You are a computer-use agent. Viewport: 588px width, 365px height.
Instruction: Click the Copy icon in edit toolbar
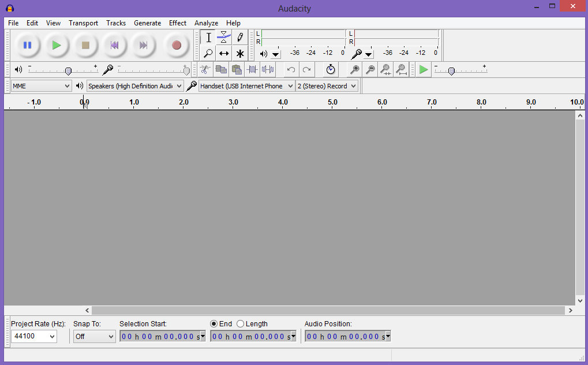[x=221, y=69]
